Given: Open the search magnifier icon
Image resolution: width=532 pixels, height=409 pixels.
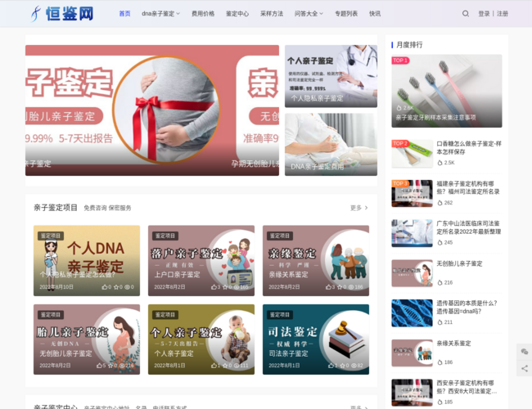Looking at the screenshot, I should point(466,14).
